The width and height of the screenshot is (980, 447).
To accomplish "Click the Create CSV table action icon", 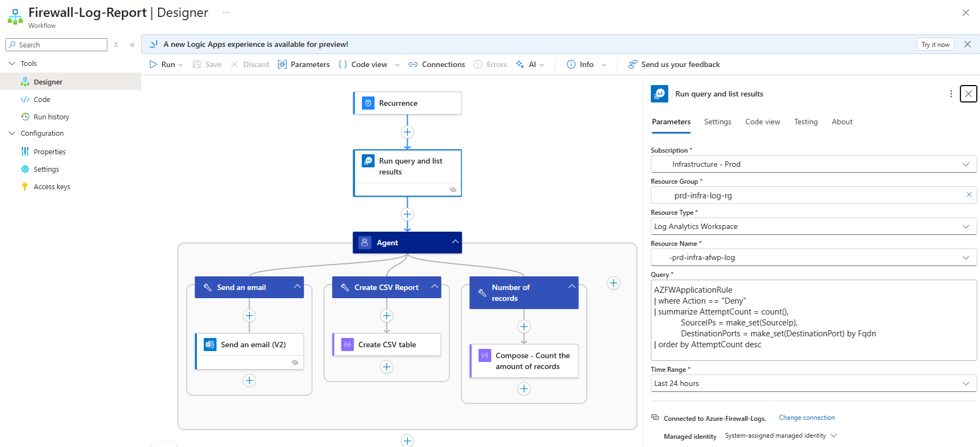I will [347, 345].
